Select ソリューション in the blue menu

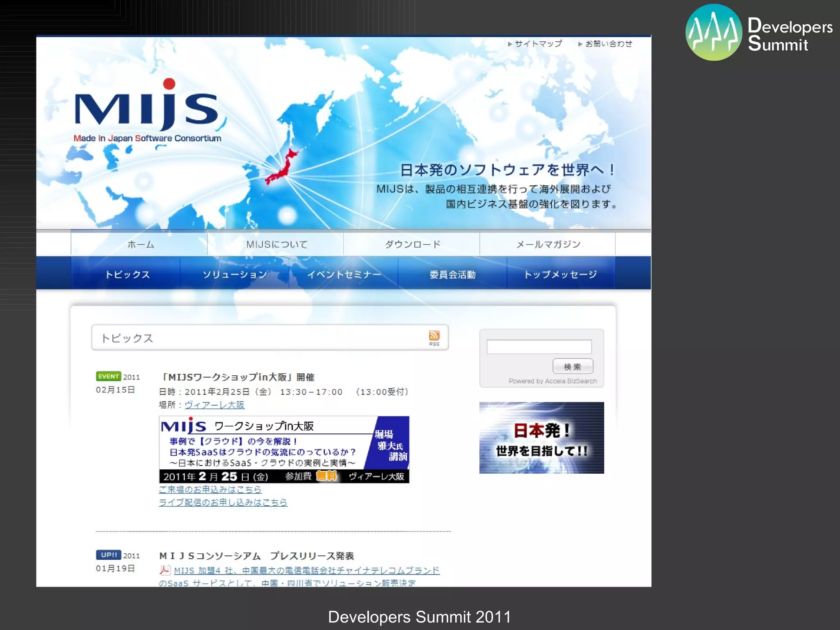tap(235, 274)
